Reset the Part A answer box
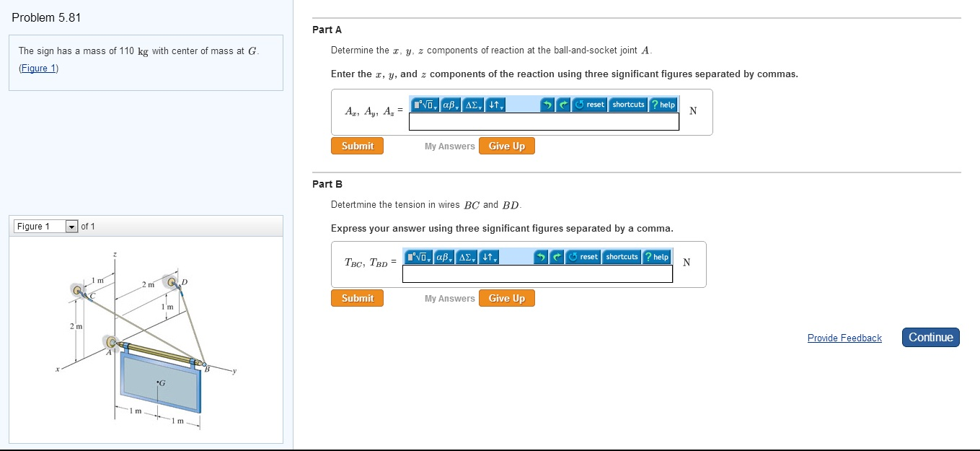980x451 pixels. point(589,105)
